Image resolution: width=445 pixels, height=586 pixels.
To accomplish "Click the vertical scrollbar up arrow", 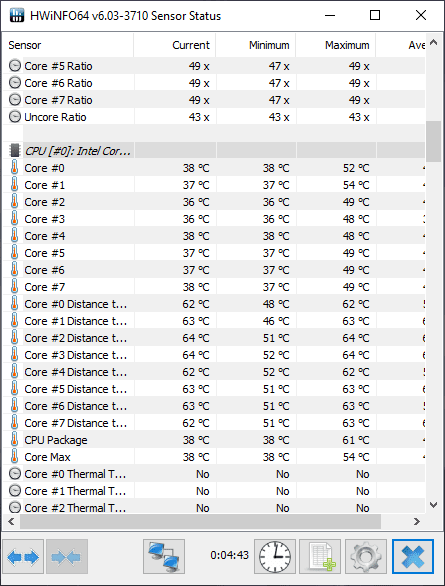I will [x=433, y=42].
